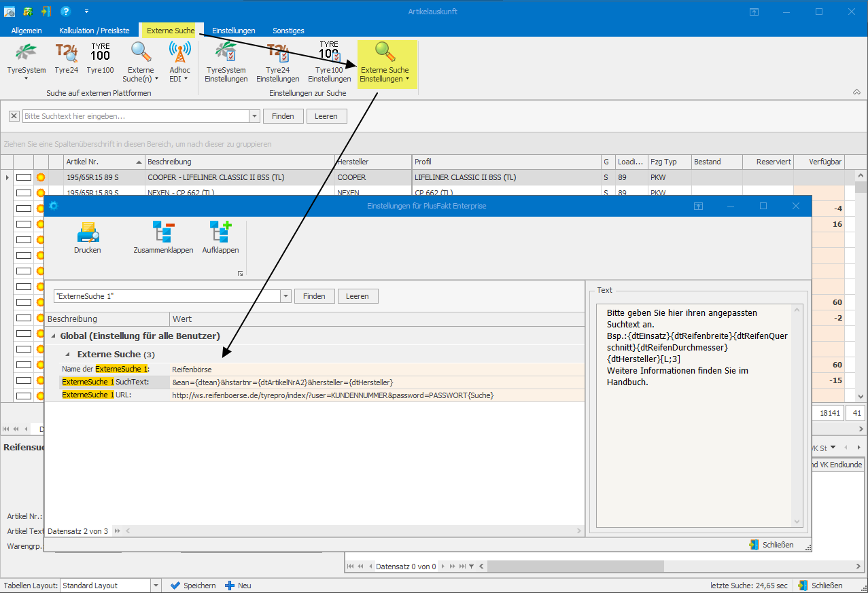The width and height of the screenshot is (868, 593).
Task: Go to last record in settings navigator
Action: pos(117,531)
